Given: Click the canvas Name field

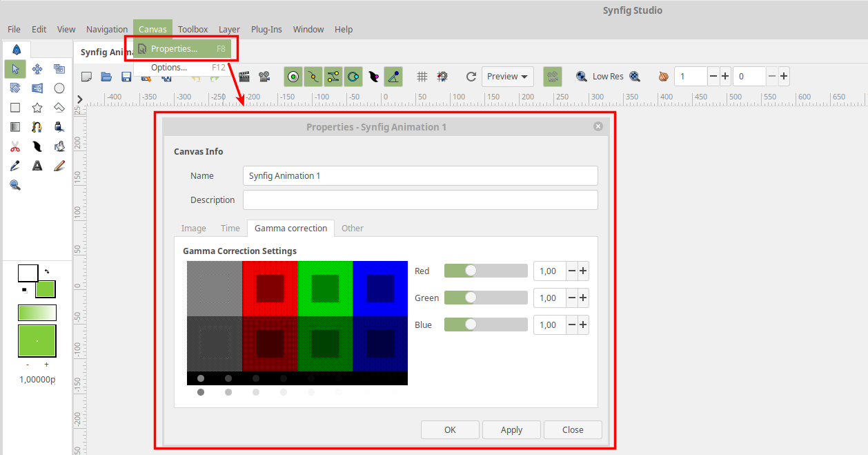Looking at the screenshot, I should pos(420,176).
